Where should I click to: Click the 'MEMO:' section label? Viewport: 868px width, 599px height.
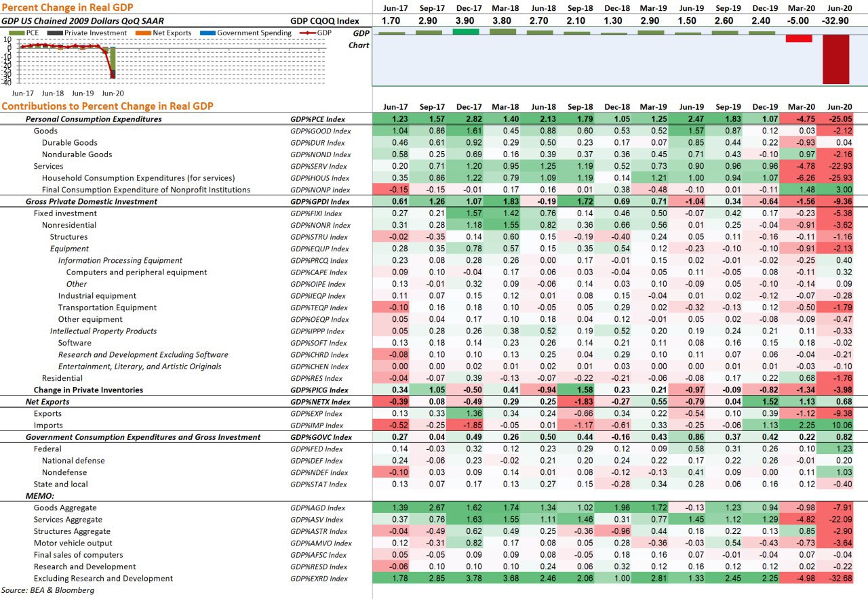click(39, 496)
